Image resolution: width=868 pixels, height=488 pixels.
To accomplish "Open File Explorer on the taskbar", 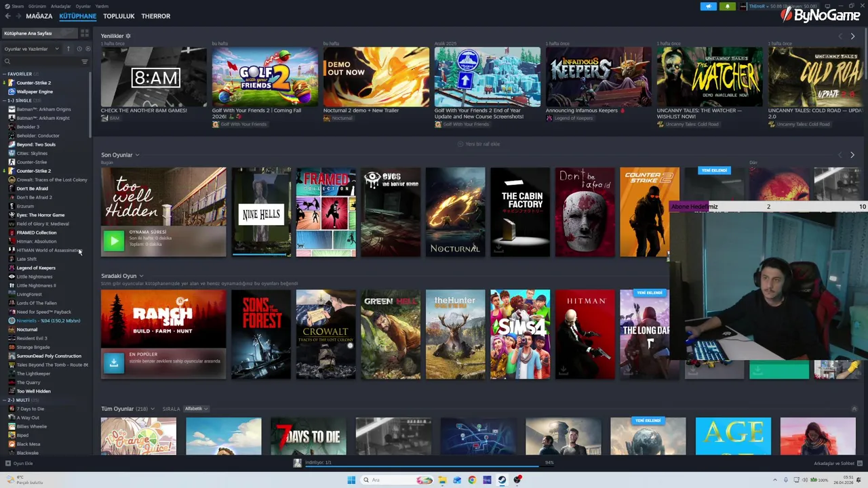I will (x=442, y=480).
